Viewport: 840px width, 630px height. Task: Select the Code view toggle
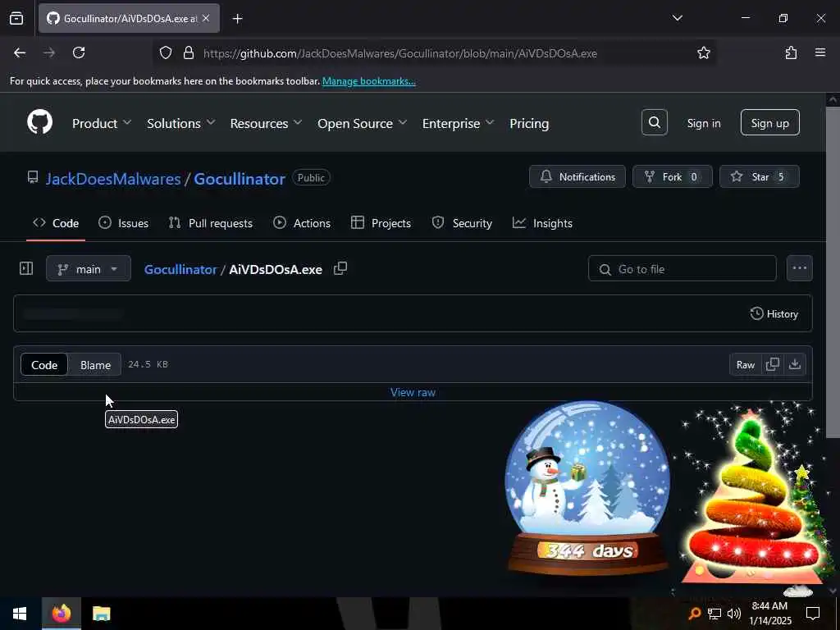point(44,365)
